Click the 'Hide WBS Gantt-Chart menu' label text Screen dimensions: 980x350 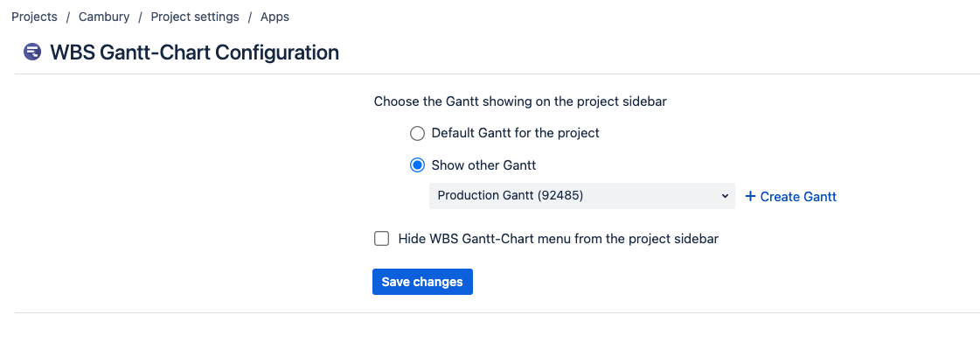click(x=558, y=238)
